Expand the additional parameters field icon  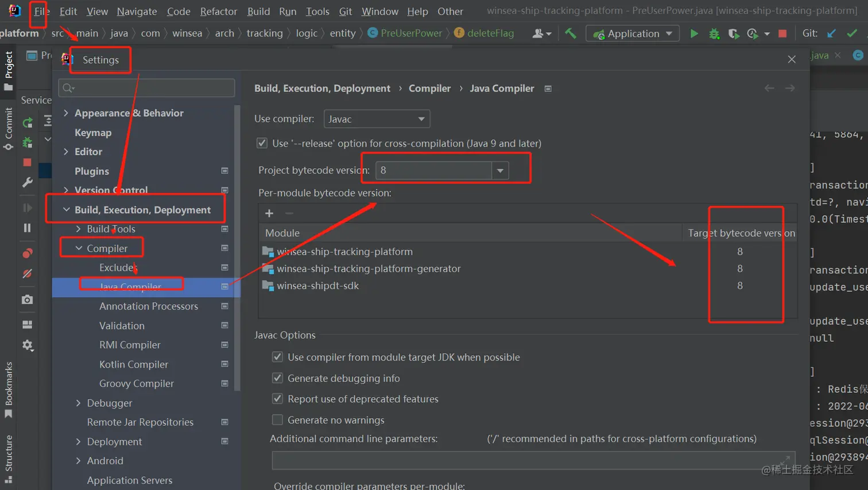(785, 460)
